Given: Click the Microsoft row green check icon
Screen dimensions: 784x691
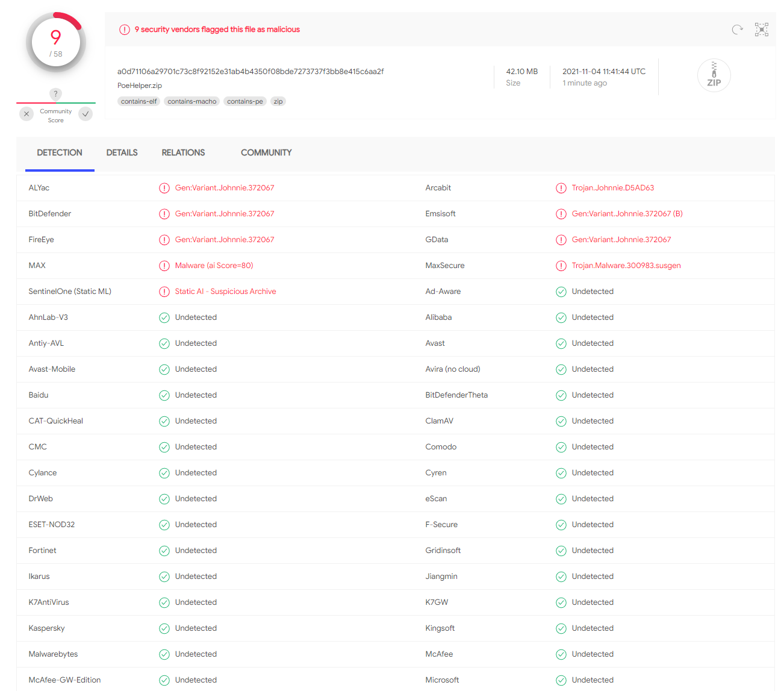Looking at the screenshot, I should tap(561, 680).
